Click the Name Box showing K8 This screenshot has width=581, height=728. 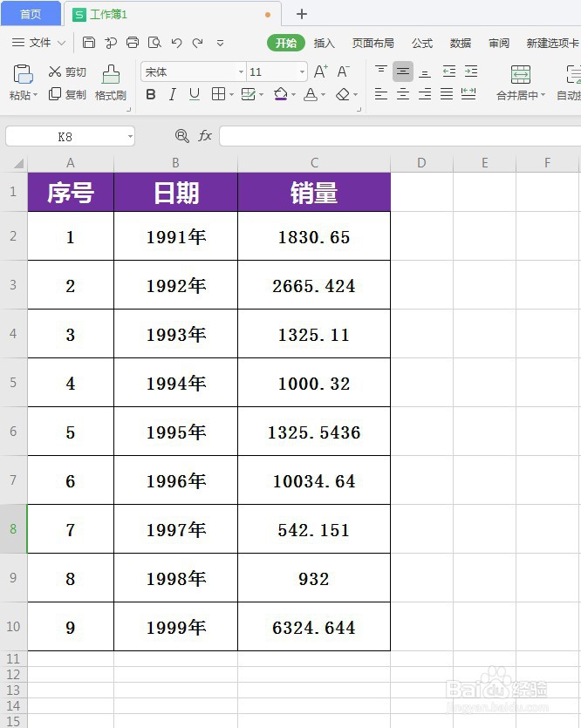click(65, 137)
